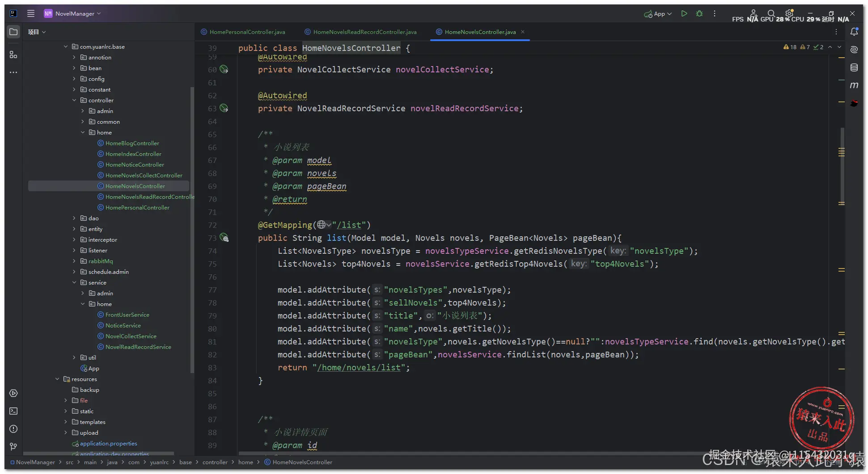Collapse the com.yuanlrc.base package

point(66,46)
